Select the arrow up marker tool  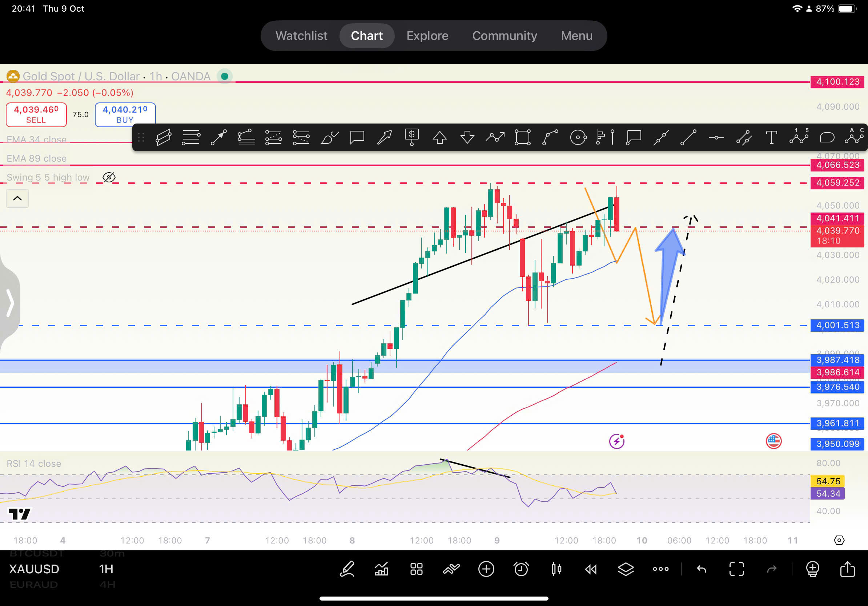click(x=440, y=138)
